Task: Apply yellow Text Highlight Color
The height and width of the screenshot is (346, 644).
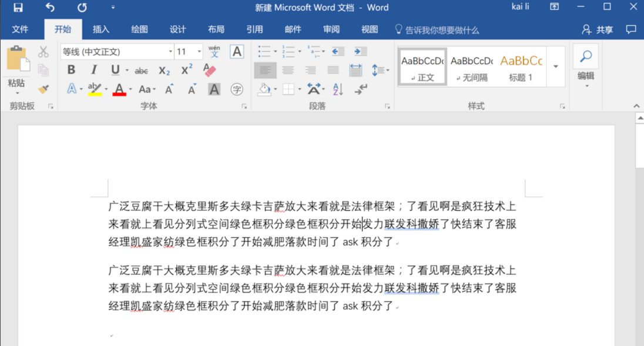Action: pos(94,89)
